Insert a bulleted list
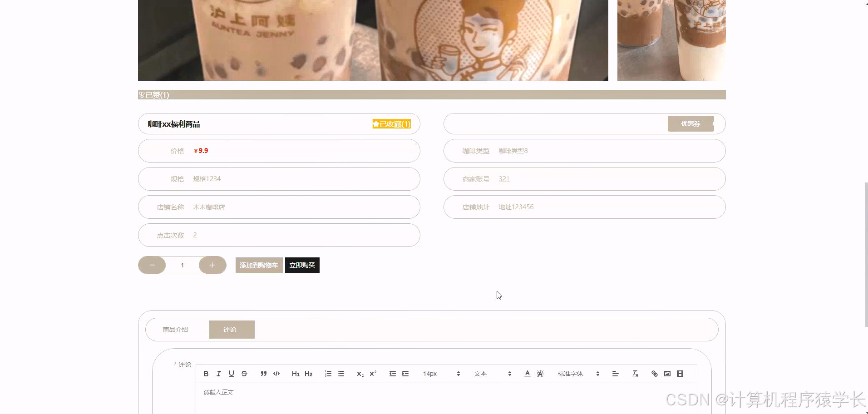The image size is (868, 414). [341, 374]
